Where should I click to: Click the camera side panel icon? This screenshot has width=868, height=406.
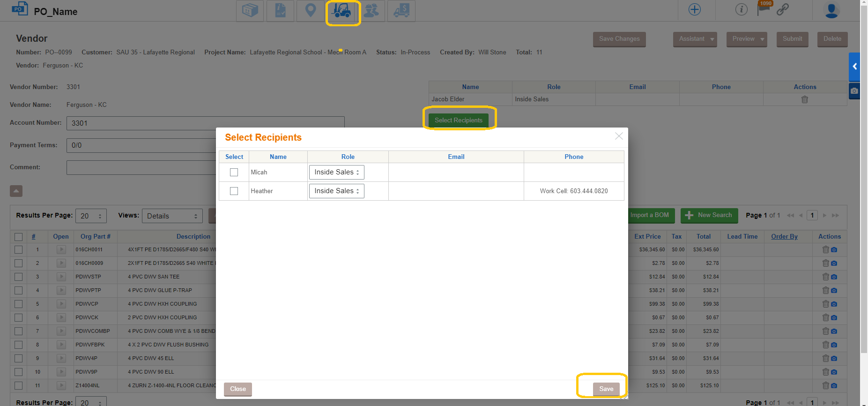(x=854, y=91)
